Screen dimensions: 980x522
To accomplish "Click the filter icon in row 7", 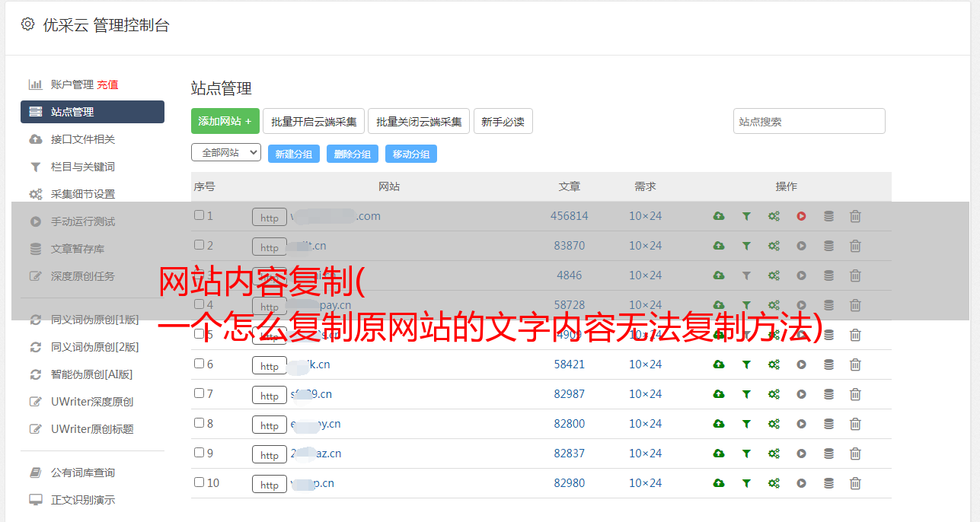I will click(x=746, y=394).
